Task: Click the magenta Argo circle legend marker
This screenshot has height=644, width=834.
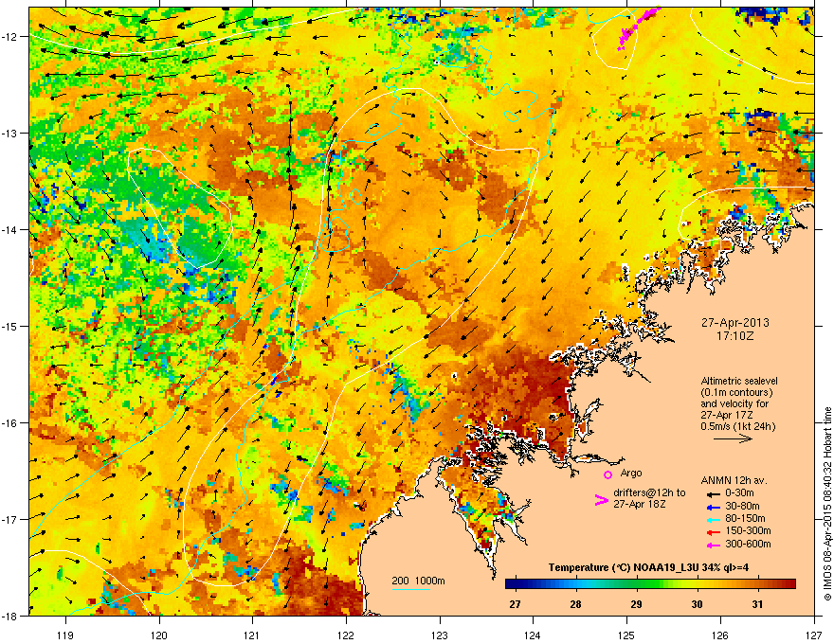Action: tap(607, 474)
